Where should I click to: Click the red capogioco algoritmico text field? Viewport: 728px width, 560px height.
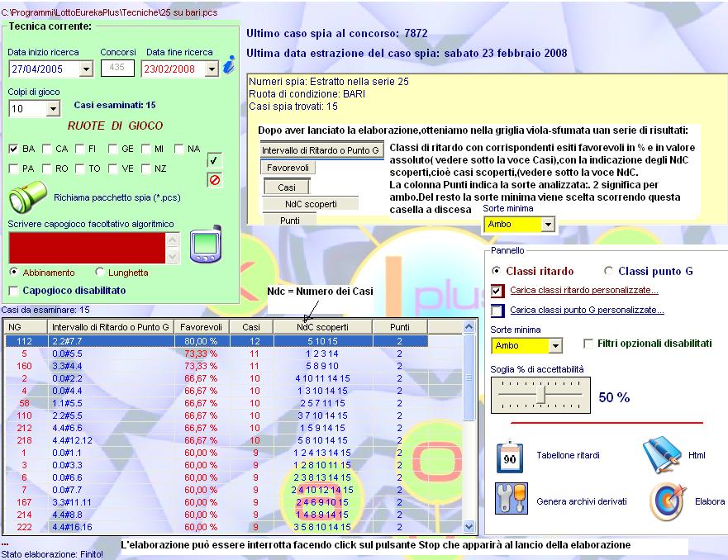point(88,248)
